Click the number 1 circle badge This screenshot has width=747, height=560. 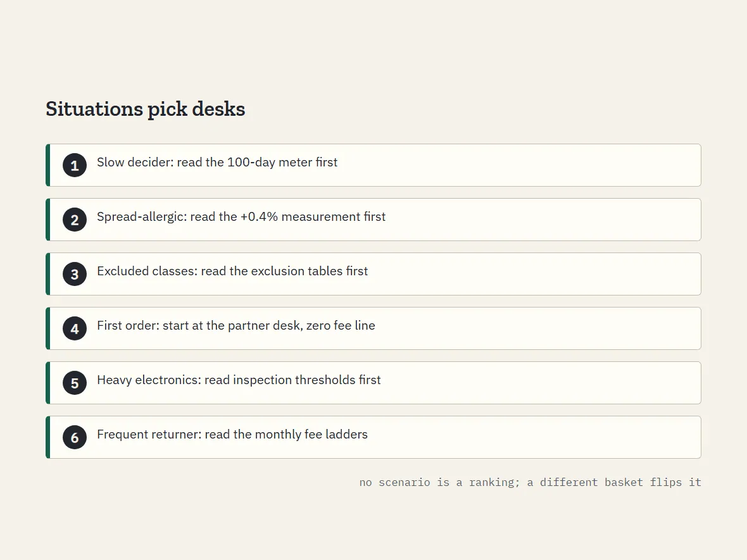pos(75,165)
